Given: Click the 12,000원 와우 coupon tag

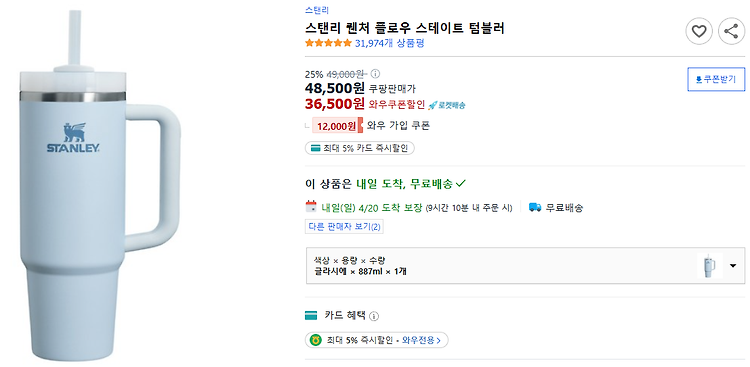Looking at the screenshot, I should click(338, 126).
